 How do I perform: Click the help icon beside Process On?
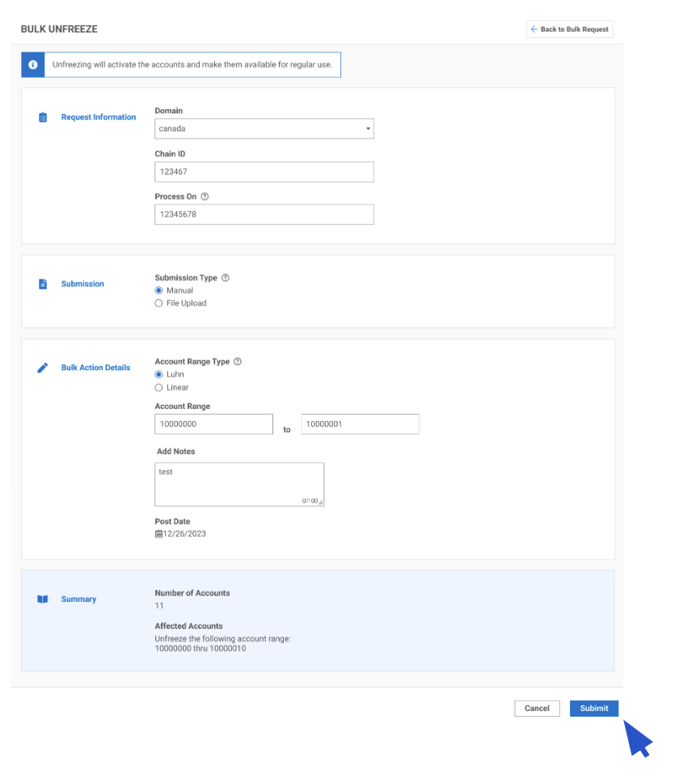click(x=205, y=196)
